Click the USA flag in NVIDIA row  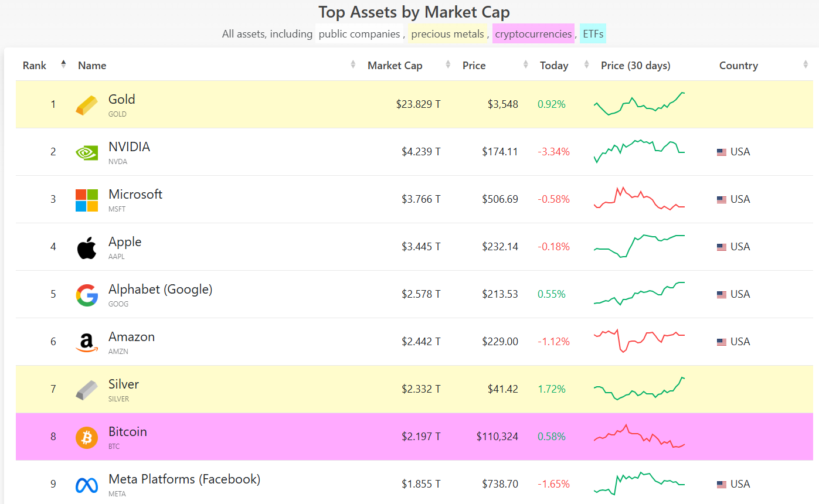coord(722,152)
